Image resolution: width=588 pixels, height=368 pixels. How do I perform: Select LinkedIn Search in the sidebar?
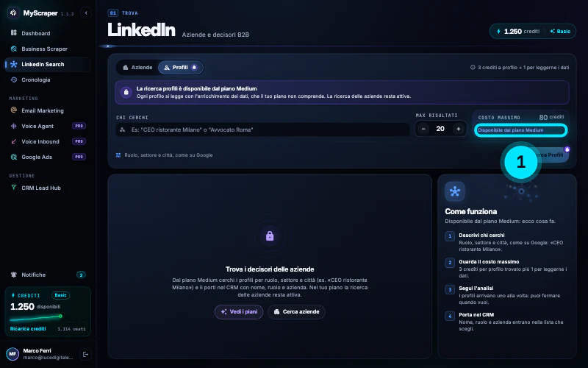coord(48,64)
